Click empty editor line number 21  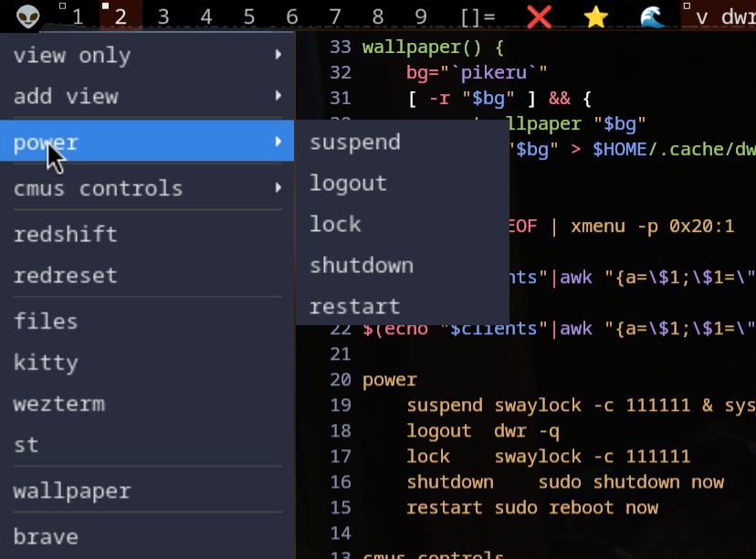pyautogui.click(x=341, y=354)
